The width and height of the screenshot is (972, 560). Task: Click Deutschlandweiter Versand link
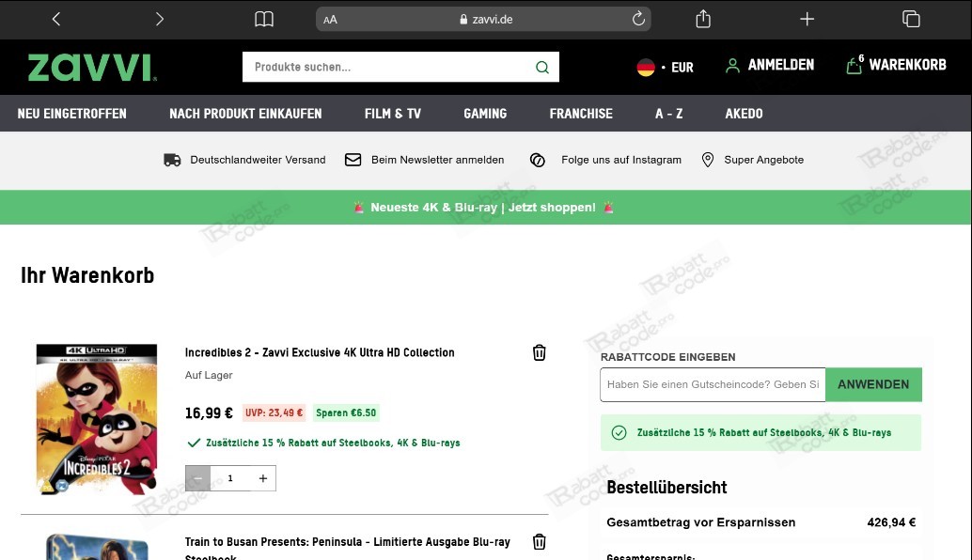pyautogui.click(x=258, y=160)
